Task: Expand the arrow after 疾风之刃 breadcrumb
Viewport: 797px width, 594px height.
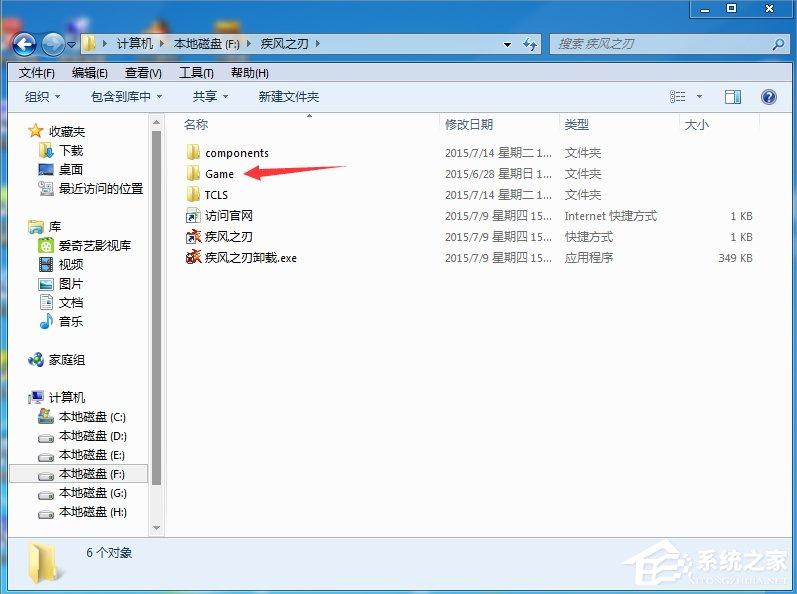Action: [x=318, y=44]
